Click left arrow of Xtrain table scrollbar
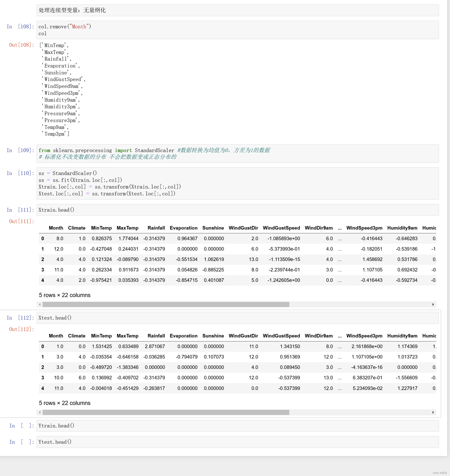This screenshot has width=450, height=476. [x=40, y=304]
